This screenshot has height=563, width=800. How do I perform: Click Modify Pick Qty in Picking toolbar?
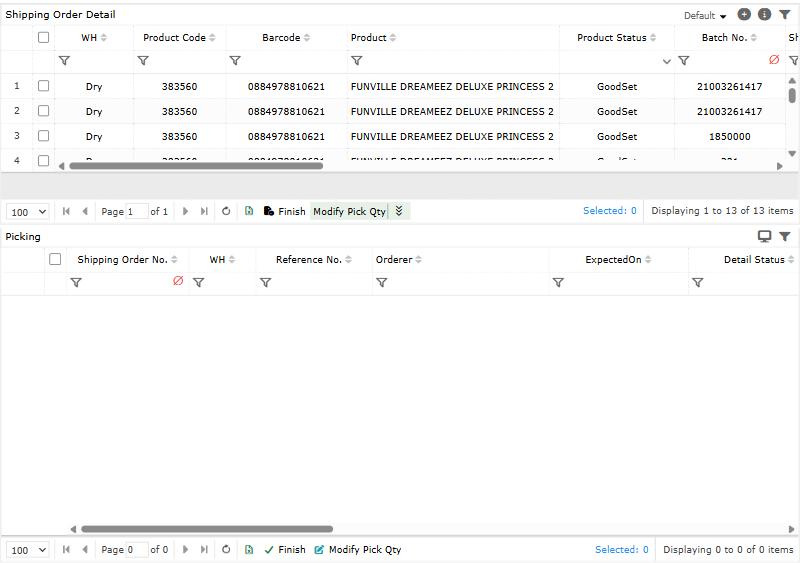[358, 549]
